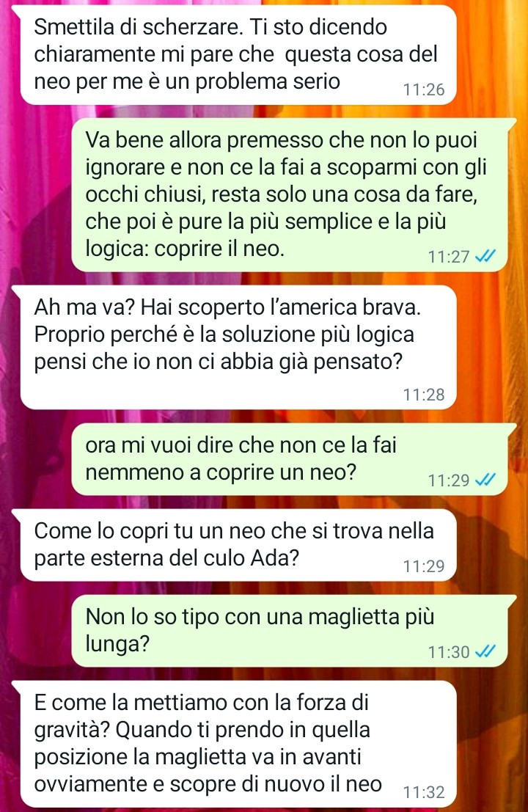Tap the 11:30 timestamp on sent message
Screen dimensions: 528x812
[x=449, y=652]
